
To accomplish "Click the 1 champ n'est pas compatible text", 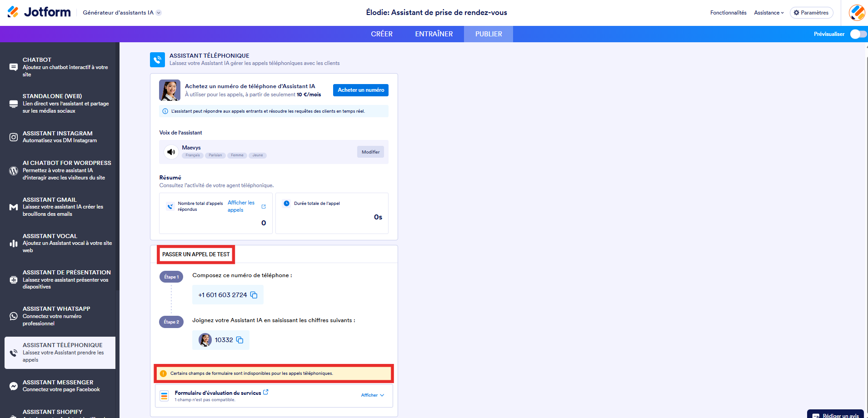I will (x=205, y=400).
